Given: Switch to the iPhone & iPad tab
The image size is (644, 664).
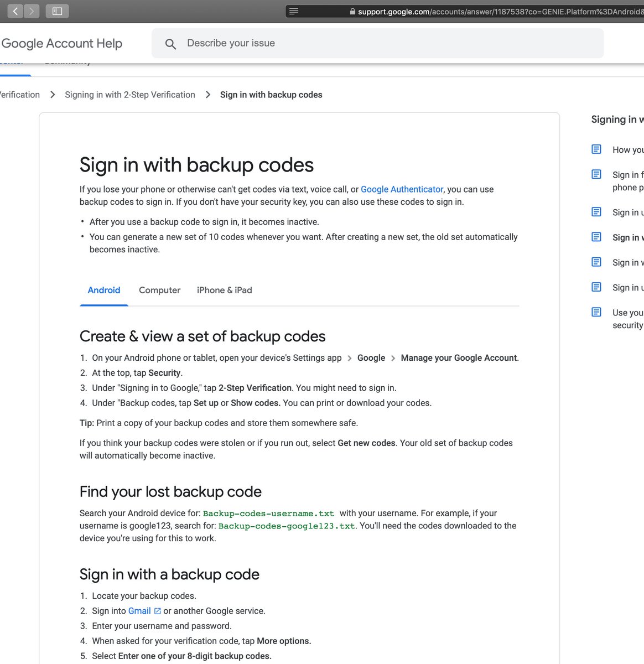Looking at the screenshot, I should click(225, 290).
